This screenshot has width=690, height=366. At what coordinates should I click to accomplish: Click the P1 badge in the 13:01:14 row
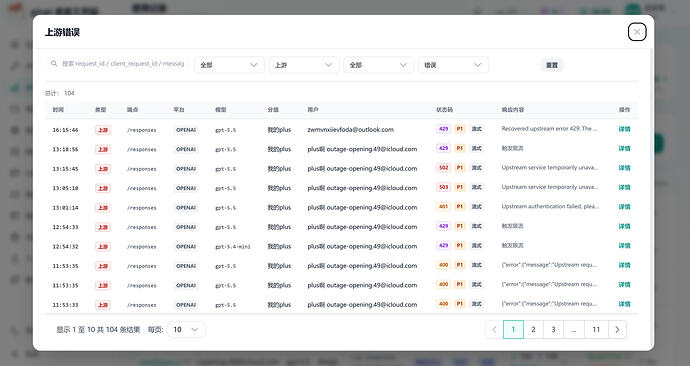459,206
